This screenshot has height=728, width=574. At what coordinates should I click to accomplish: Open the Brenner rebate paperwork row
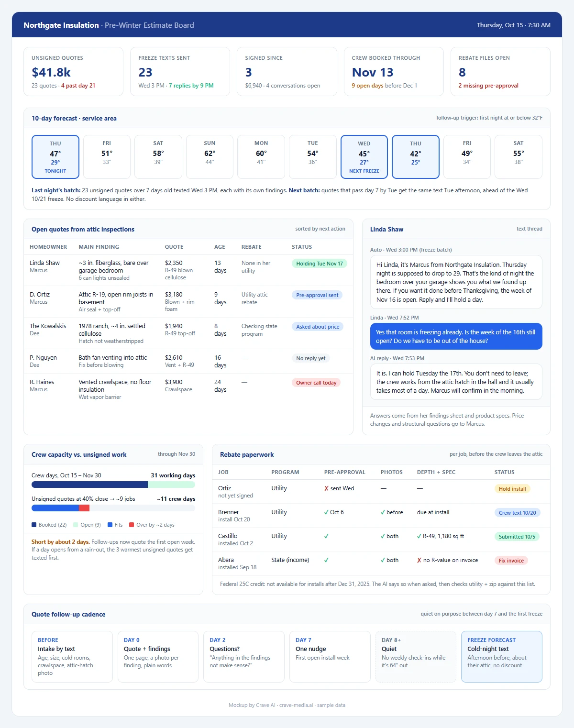point(381,516)
